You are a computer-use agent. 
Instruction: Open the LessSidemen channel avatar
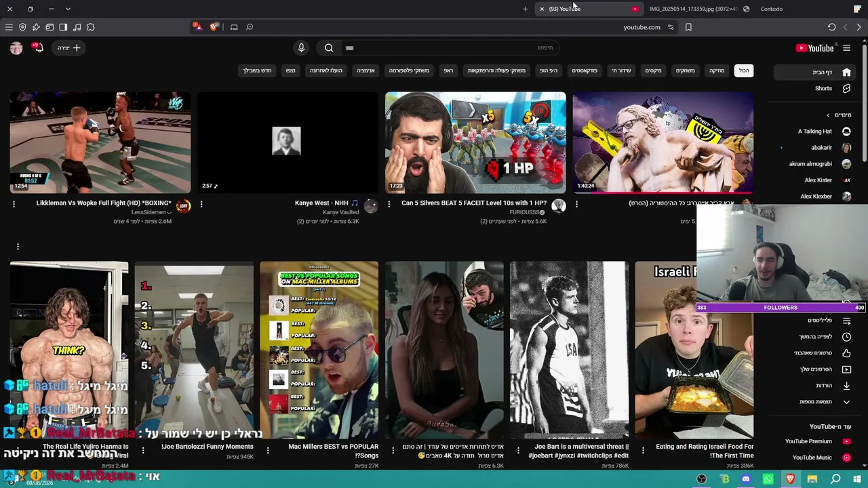tap(184, 206)
